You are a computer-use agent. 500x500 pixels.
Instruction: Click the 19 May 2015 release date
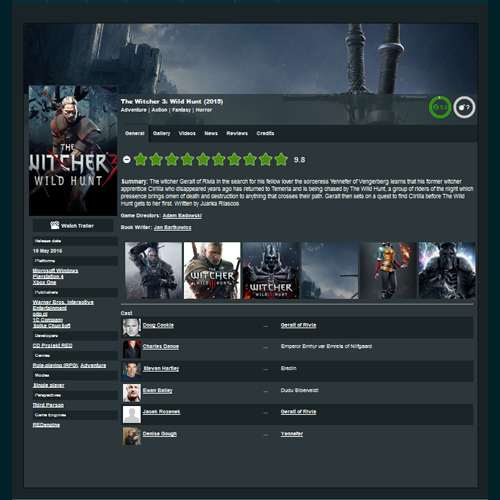pos(47,251)
